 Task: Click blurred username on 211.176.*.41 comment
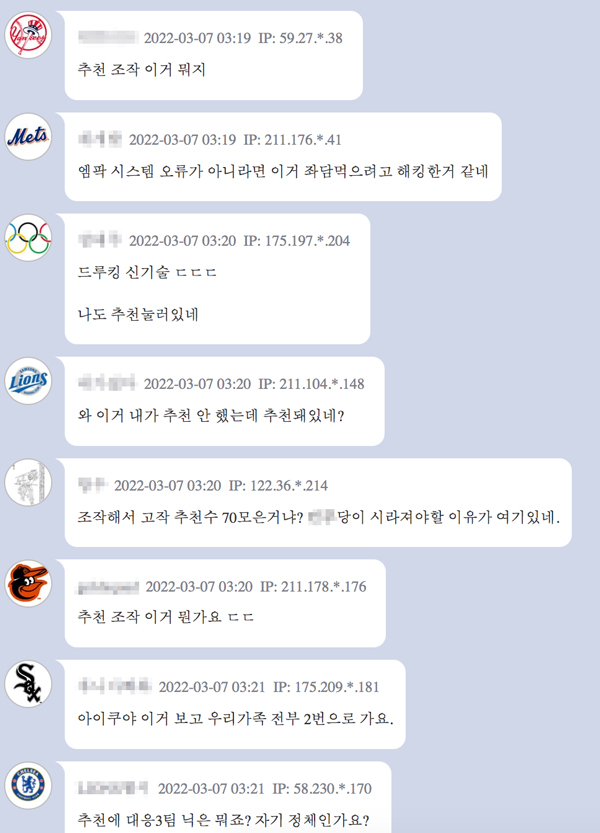pyautogui.click(x=100, y=140)
